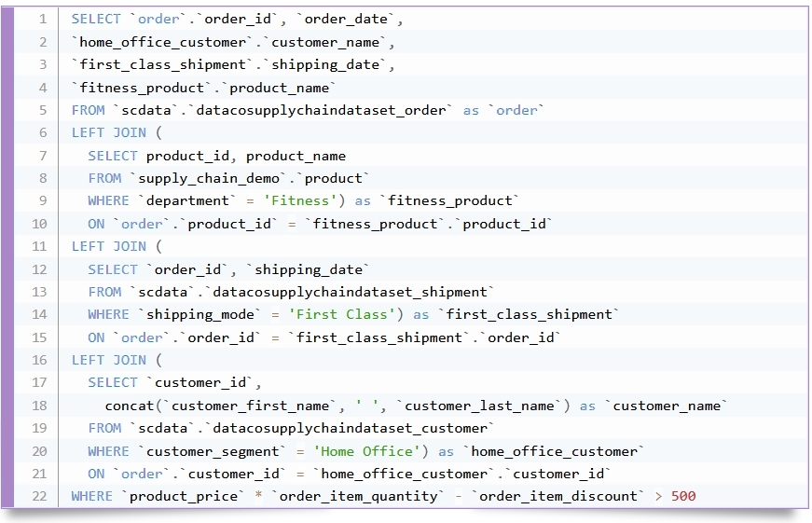This screenshot has width=812, height=523.
Task: Click the LEFT JOIN keyword on line 16
Action: click(x=109, y=360)
